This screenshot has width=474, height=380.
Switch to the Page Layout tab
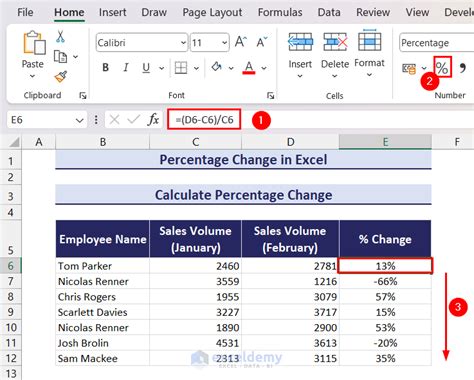coord(212,12)
